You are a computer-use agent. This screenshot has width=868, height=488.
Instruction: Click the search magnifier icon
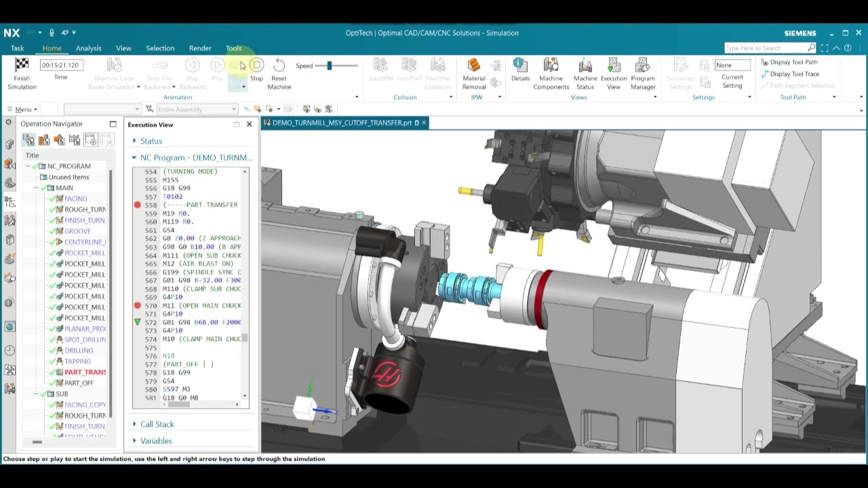click(811, 48)
